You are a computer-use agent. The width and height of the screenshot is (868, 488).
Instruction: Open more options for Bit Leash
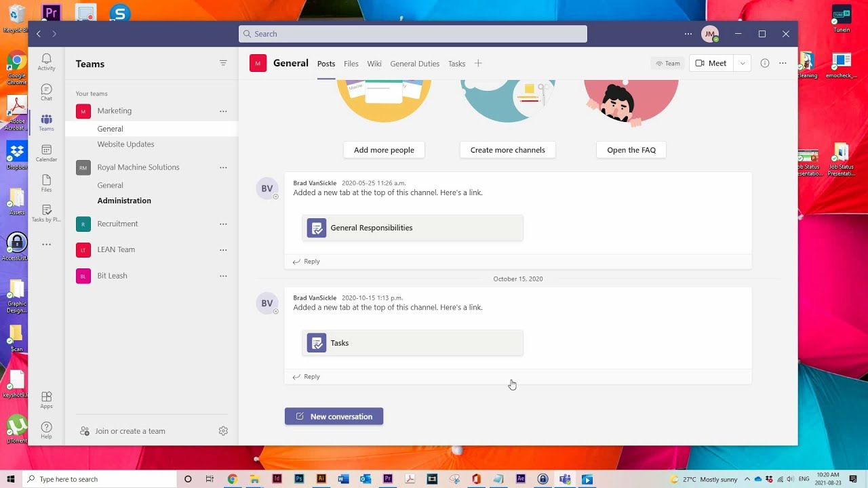click(223, 276)
